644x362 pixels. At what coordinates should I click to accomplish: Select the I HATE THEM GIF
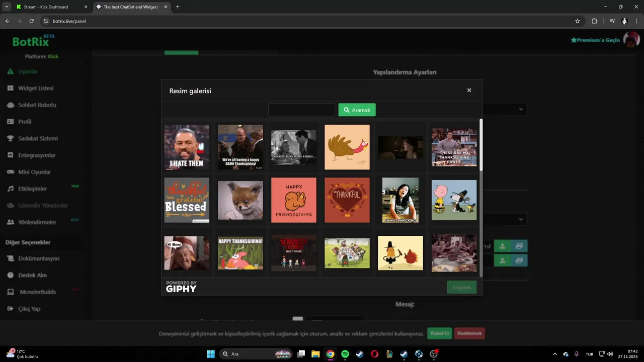(x=187, y=147)
